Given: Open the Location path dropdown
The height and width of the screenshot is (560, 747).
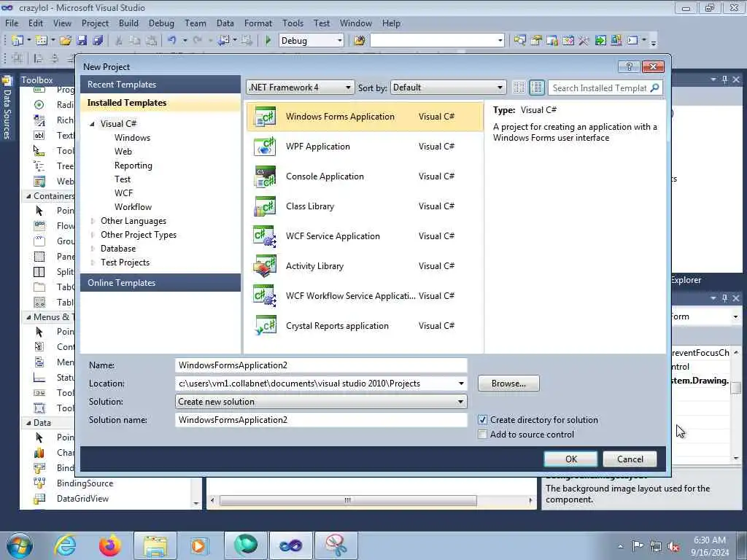Looking at the screenshot, I should click(461, 384).
